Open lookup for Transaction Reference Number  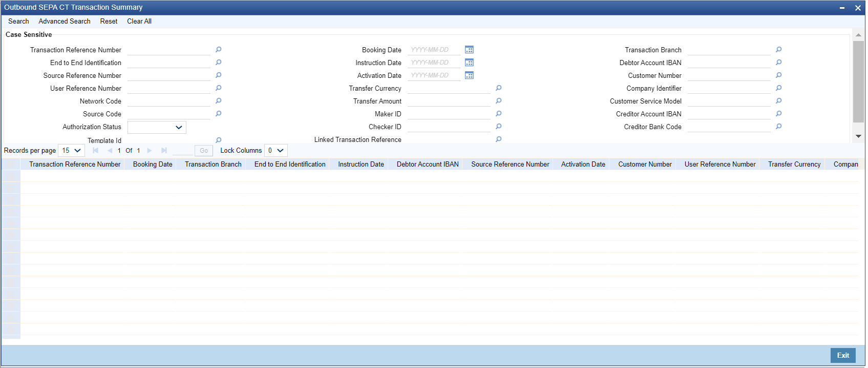click(x=219, y=50)
